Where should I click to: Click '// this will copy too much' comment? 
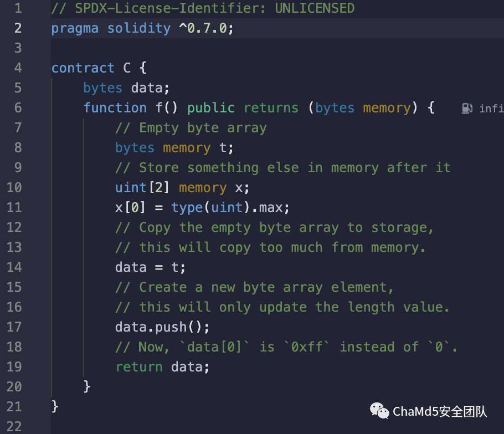(270, 247)
